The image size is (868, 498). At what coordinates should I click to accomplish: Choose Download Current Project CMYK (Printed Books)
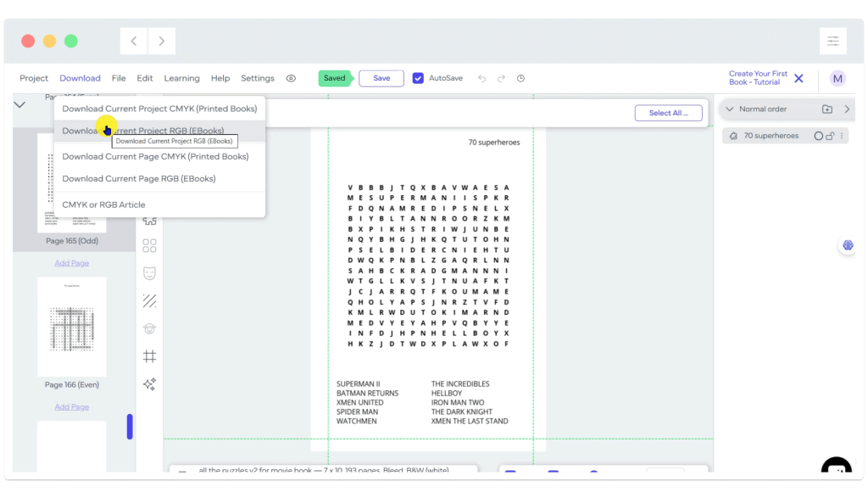point(159,109)
